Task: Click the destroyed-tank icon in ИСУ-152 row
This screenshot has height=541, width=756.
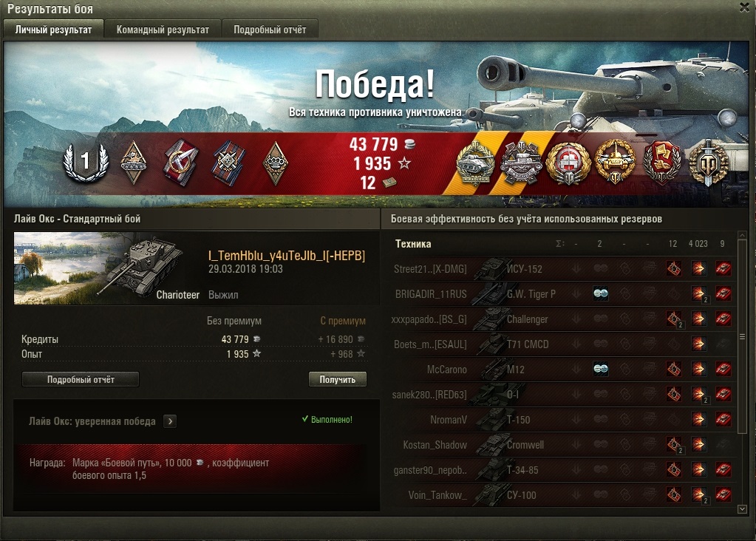Action: [x=723, y=268]
